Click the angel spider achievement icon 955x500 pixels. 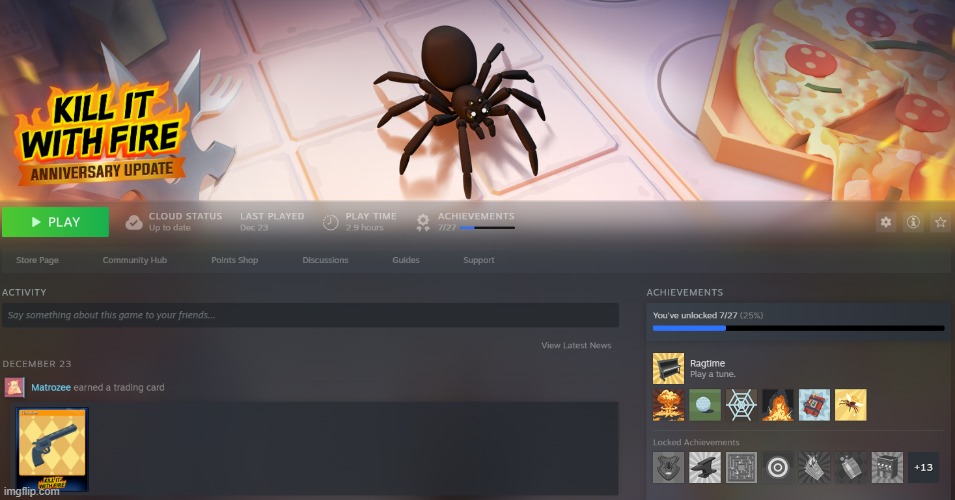coord(851,405)
